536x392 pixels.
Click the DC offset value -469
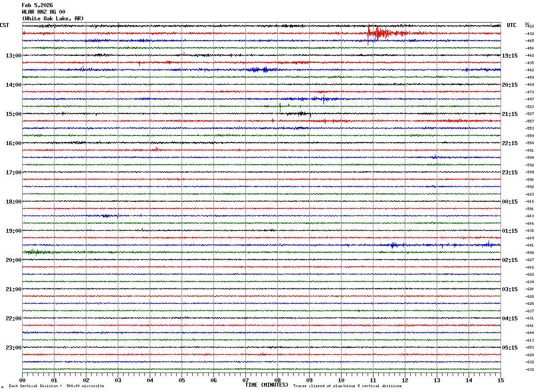tap(529, 85)
